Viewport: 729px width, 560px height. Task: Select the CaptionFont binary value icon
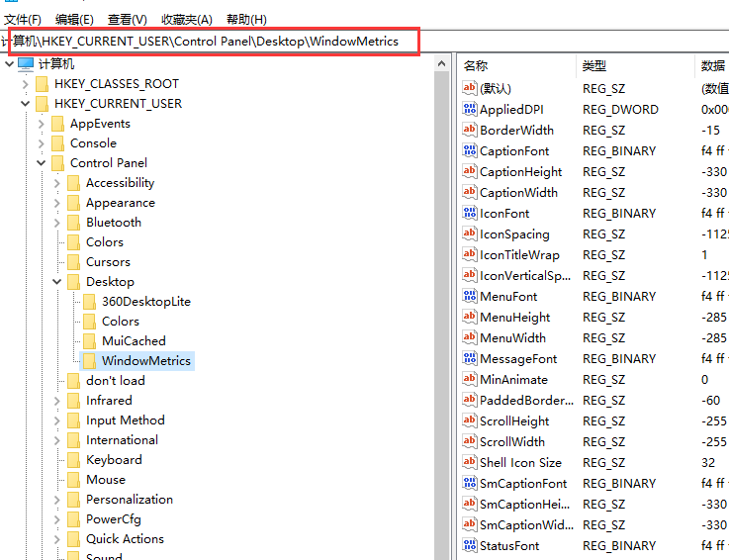coord(470,151)
